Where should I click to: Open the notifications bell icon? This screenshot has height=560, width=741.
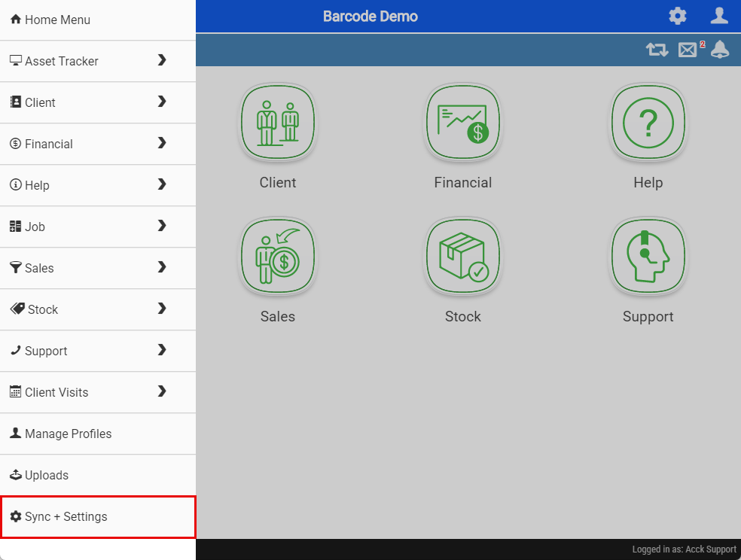720,50
